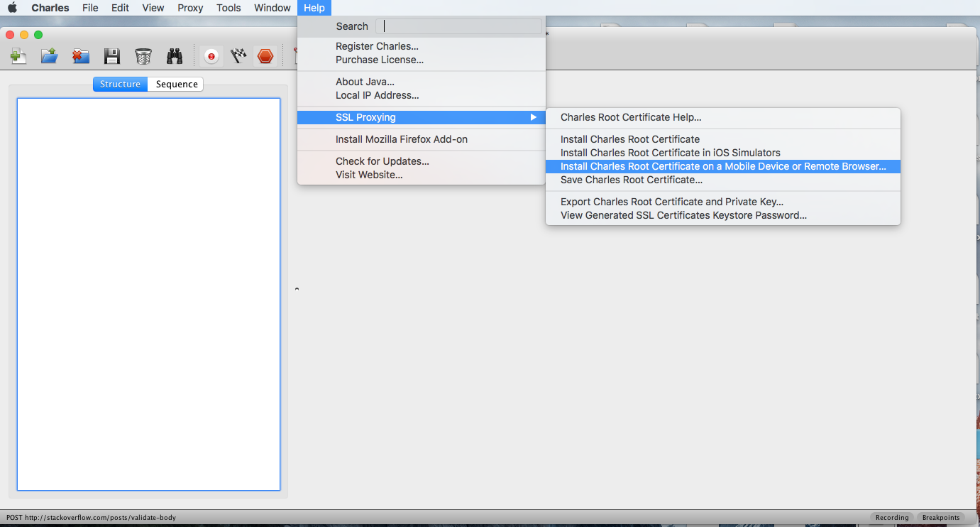Viewport: 980px width, 527px height.
Task: Open the Apple menu
Action: click(12, 8)
